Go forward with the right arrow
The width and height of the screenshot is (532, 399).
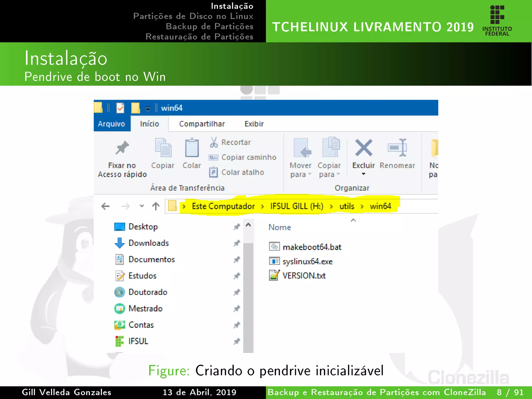[126, 207]
